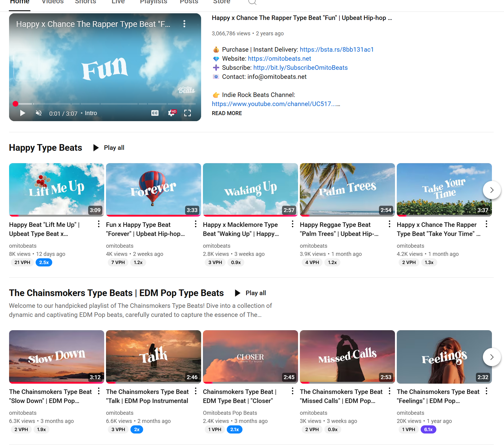Image resolution: width=504 pixels, height=448 pixels.
Task: Open the "Waking Up" video thumbnail
Action: coord(250,189)
